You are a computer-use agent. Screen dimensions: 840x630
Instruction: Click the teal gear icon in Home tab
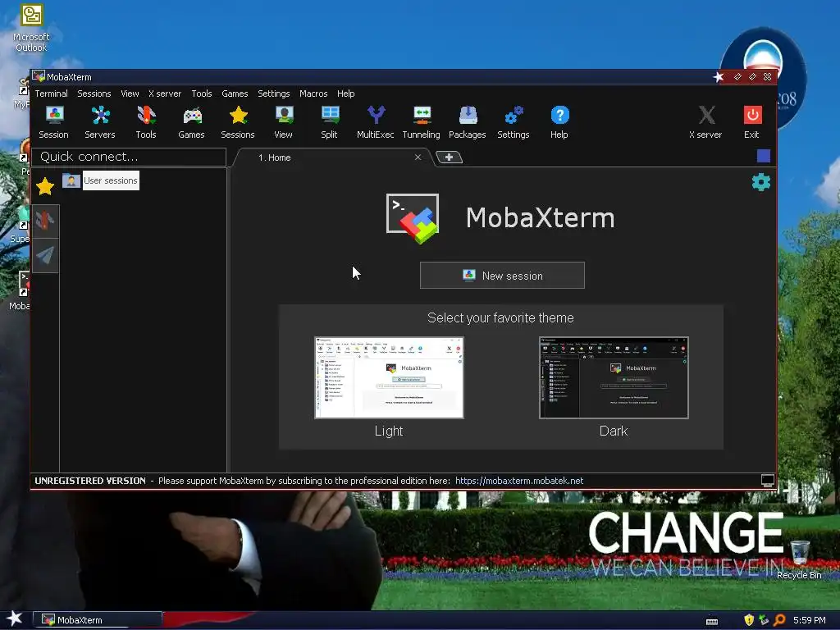pyautogui.click(x=761, y=182)
